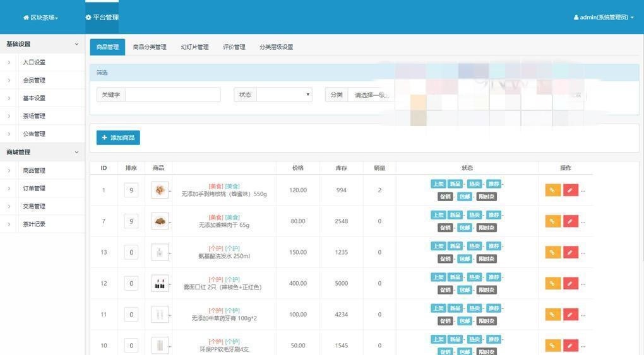The height and width of the screenshot is (355, 644).
Task: Click orange link icon for 雾面口红 2只 row
Action: [x=553, y=283]
